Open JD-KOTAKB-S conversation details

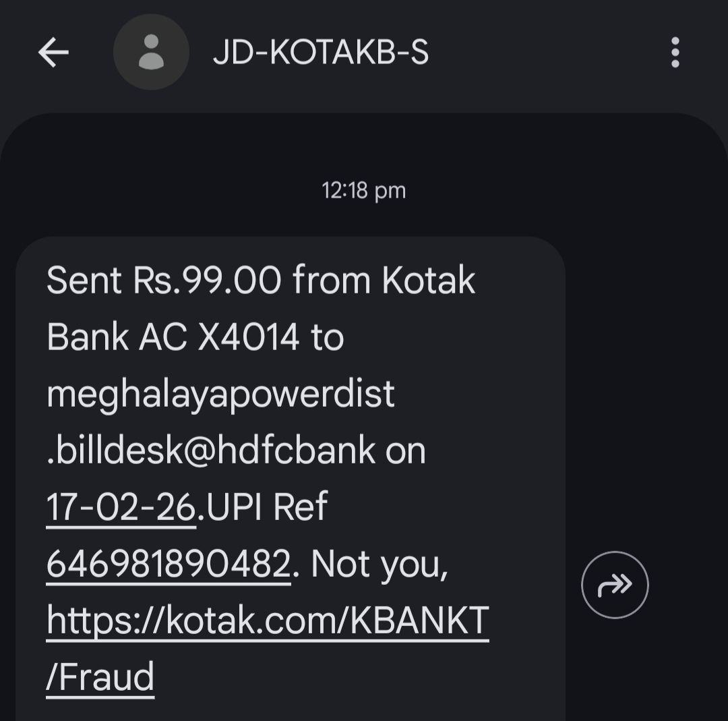tap(321, 53)
